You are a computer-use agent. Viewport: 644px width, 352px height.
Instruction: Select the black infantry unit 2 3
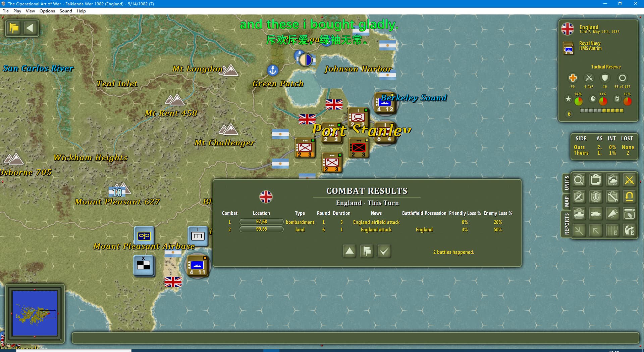tap(359, 148)
